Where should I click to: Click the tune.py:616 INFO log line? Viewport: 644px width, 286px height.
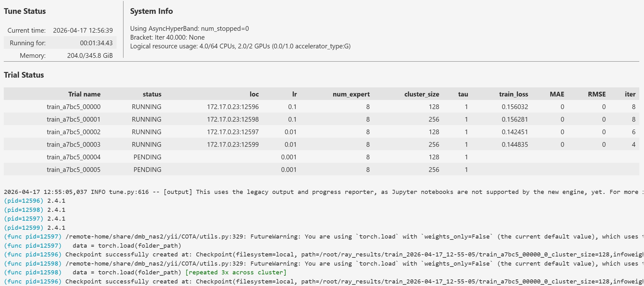[324, 192]
